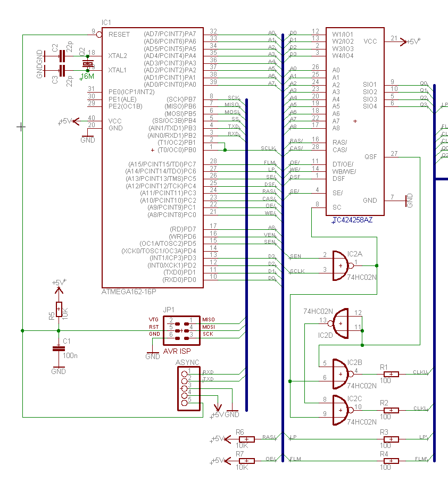Select the C2 22p capacitor symbol
The image size is (448, 482).
62,56
